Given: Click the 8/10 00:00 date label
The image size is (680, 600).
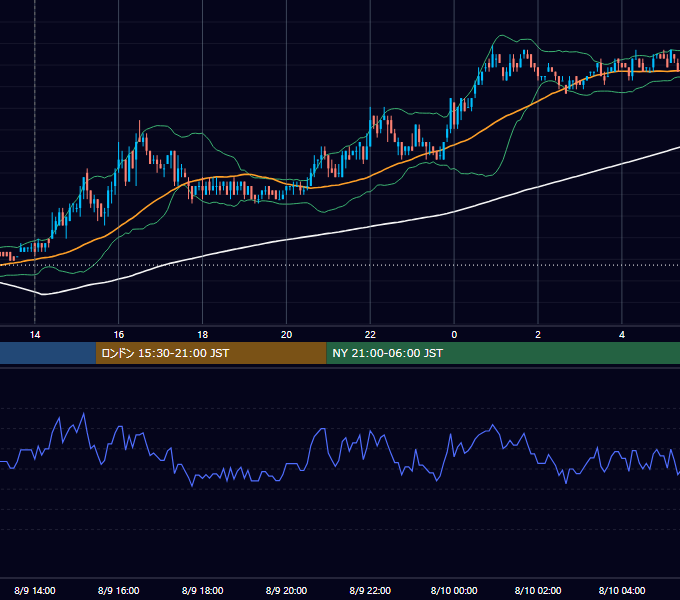Looking at the screenshot, I should click(x=454, y=590).
